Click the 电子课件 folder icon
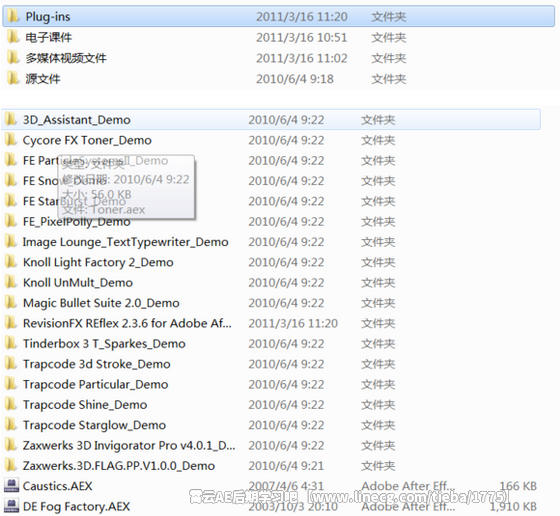The image size is (560, 516). [13, 37]
